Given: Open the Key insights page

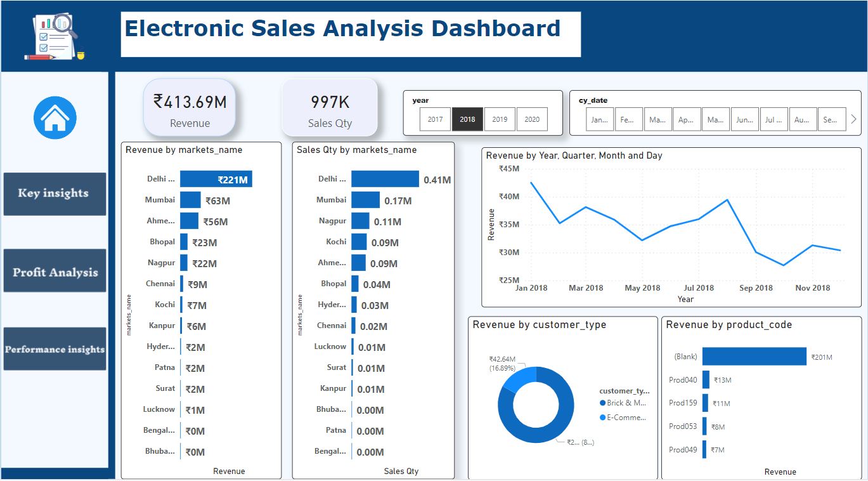Looking at the screenshot, I should point(55,194).
